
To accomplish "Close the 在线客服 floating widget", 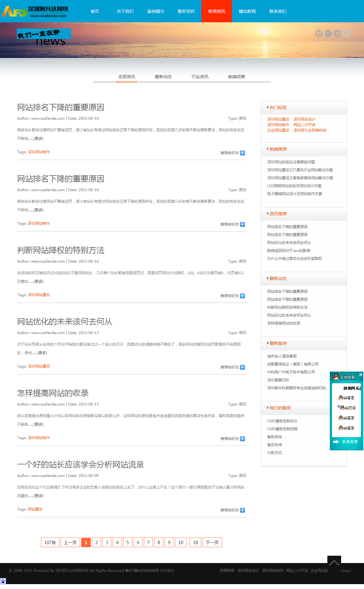I will [x=361, y=374].
